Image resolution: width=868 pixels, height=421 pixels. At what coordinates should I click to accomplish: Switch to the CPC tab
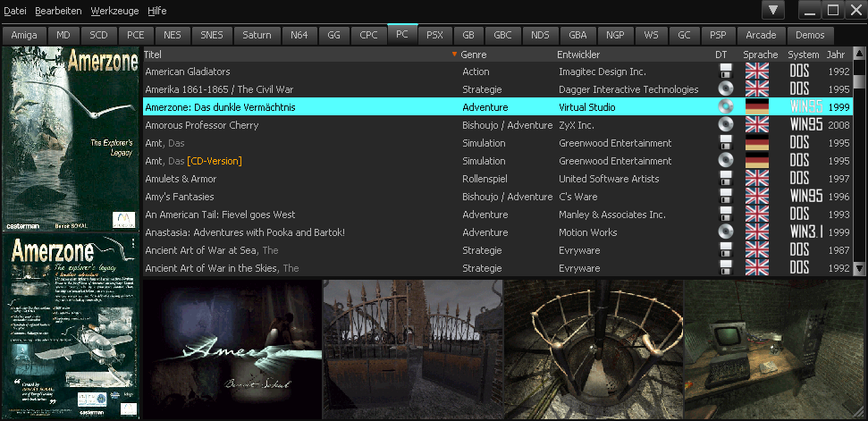tap(368, 35)
